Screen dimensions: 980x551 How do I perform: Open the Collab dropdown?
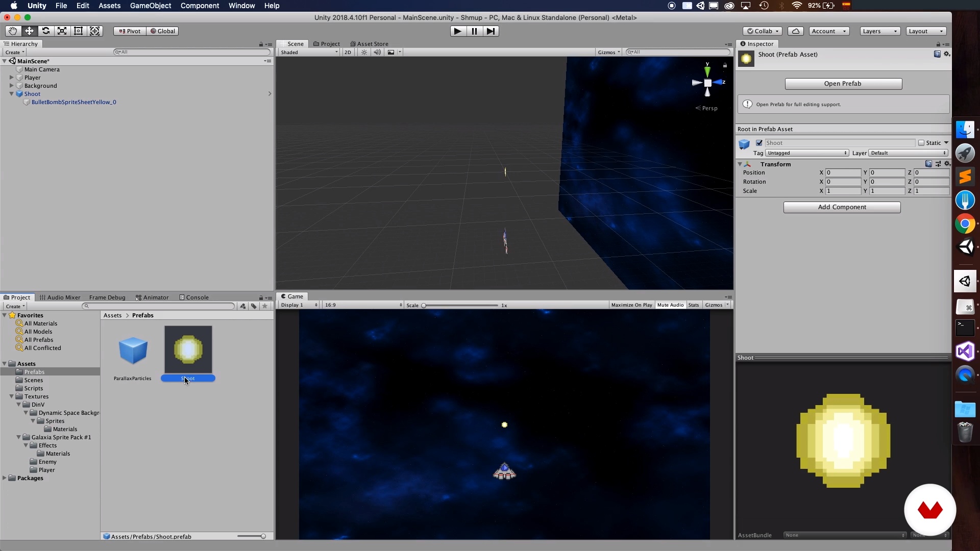point(763,31)
